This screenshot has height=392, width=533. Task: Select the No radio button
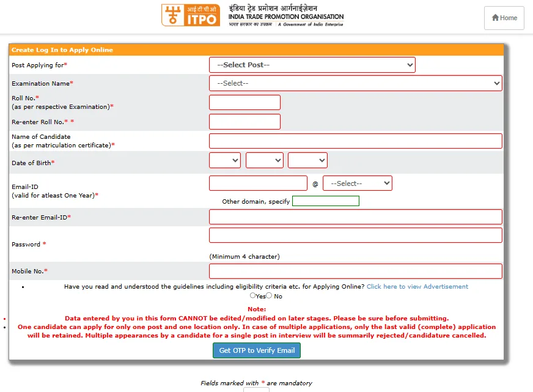coord(269,295)
